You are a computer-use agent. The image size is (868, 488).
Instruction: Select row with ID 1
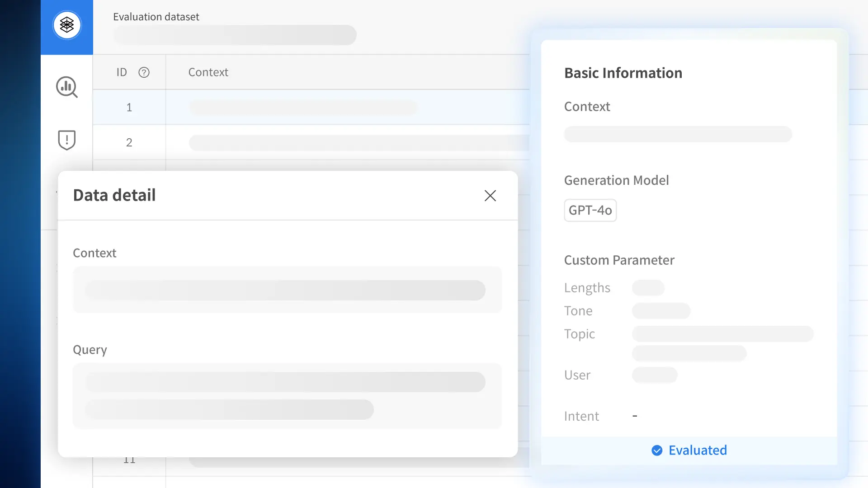[311, 107]
